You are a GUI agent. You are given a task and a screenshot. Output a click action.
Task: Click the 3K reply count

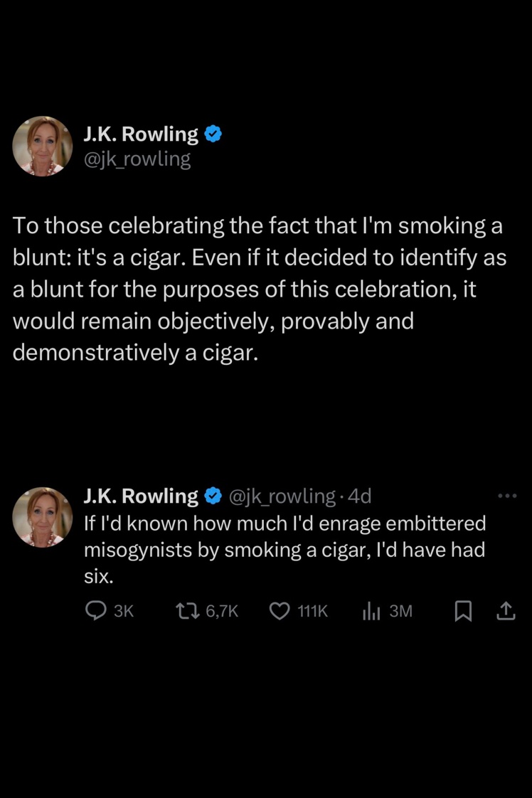tap(123, 611)
